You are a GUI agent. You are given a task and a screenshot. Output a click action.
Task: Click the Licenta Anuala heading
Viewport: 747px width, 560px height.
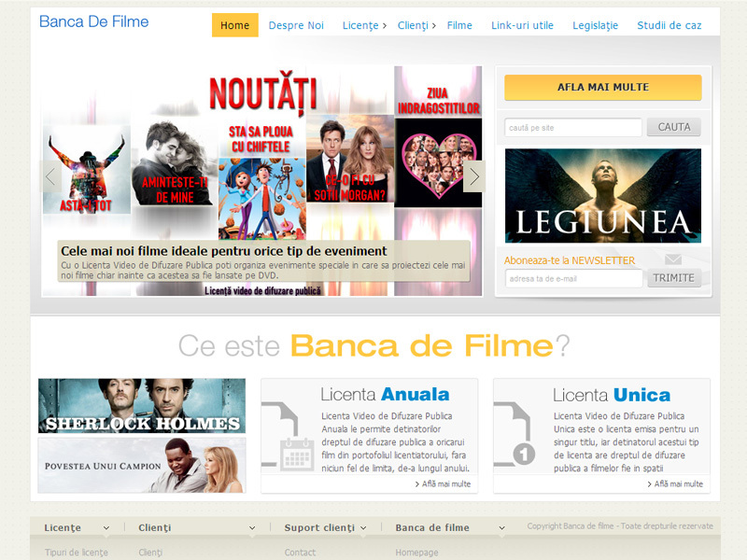[385, 394]
